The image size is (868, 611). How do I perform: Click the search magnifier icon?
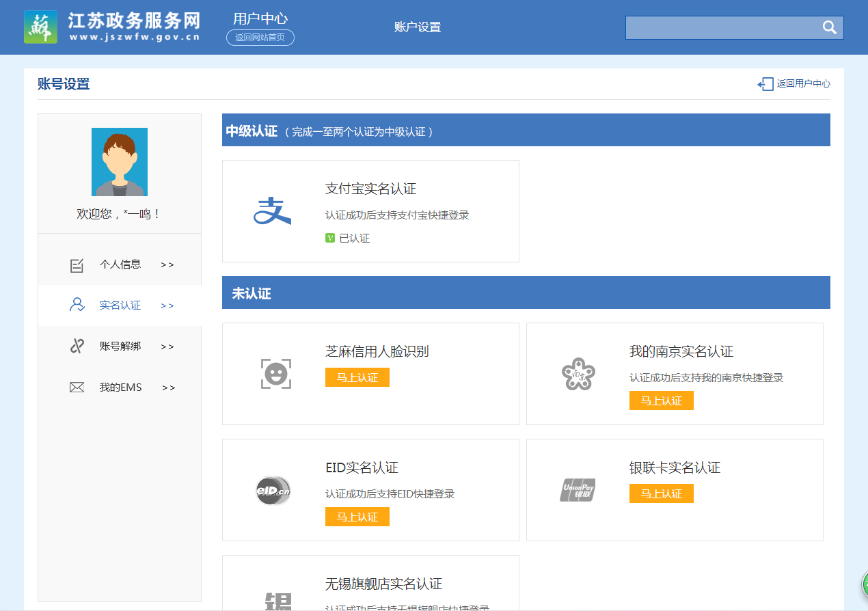829,27
